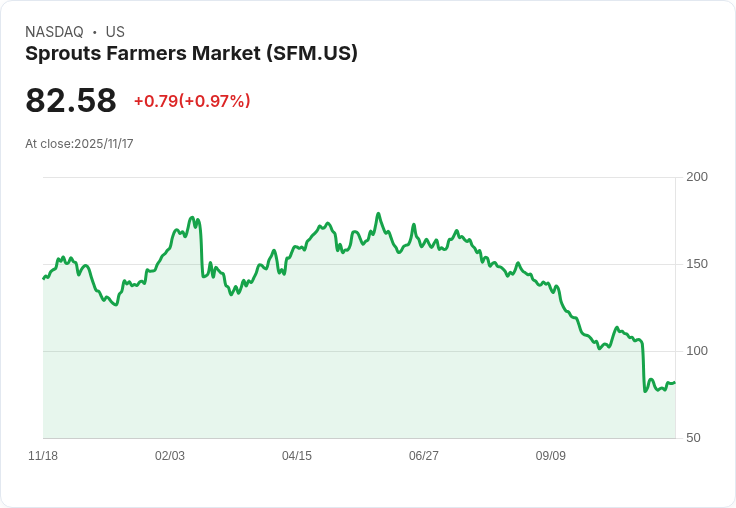Click the price line peak just after 02/03
Image resolution: width=736 pixels, height=508 pixels.
pyautogui.click(x=192, y=217)
